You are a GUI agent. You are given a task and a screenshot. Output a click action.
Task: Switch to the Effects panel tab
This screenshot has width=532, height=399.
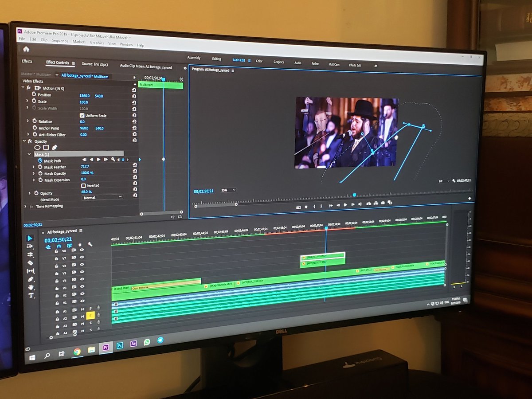point(27,61)
